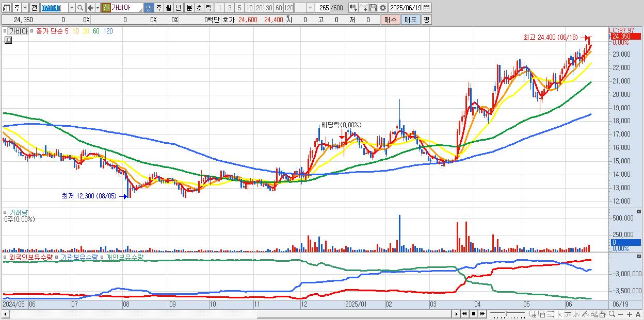This screenshot has width=644, height=320.
Task: Open the stock code dropdown arrow
Action: coord(72,8)
